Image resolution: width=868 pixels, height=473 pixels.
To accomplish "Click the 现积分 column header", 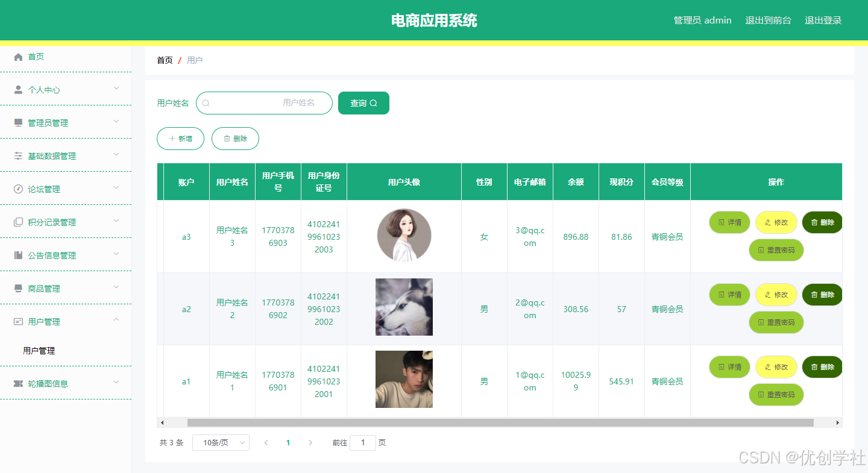I will coord(621,182).
